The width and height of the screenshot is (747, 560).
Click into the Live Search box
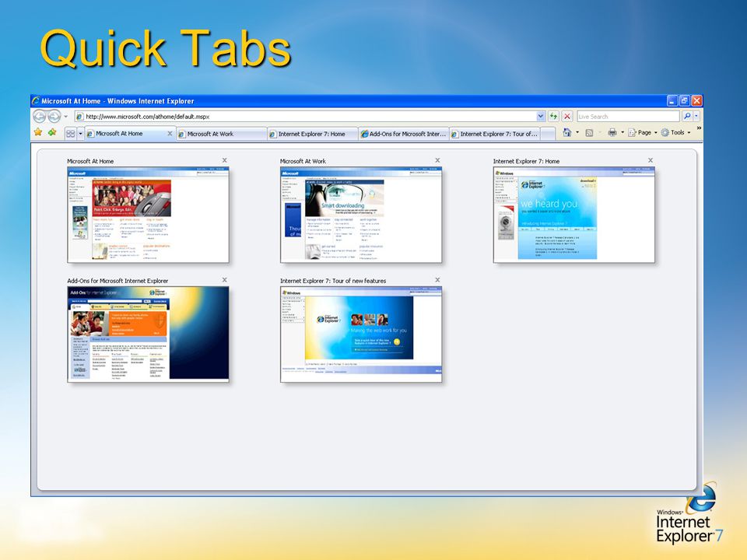click(628, 116)
